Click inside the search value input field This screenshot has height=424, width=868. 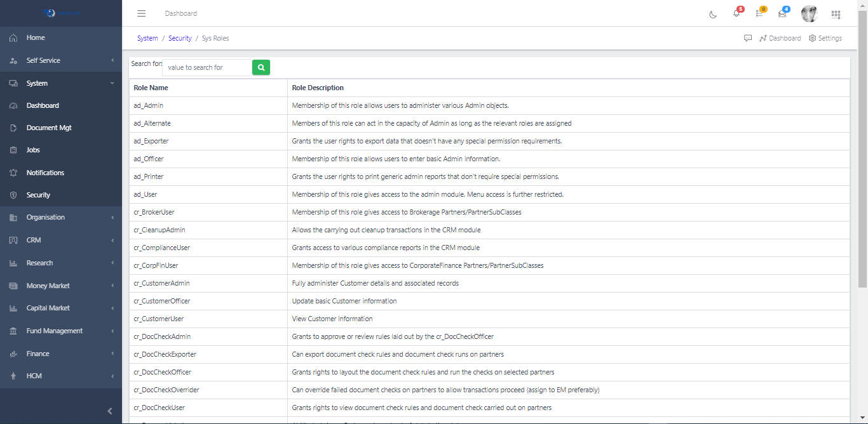tap(207, 67)
